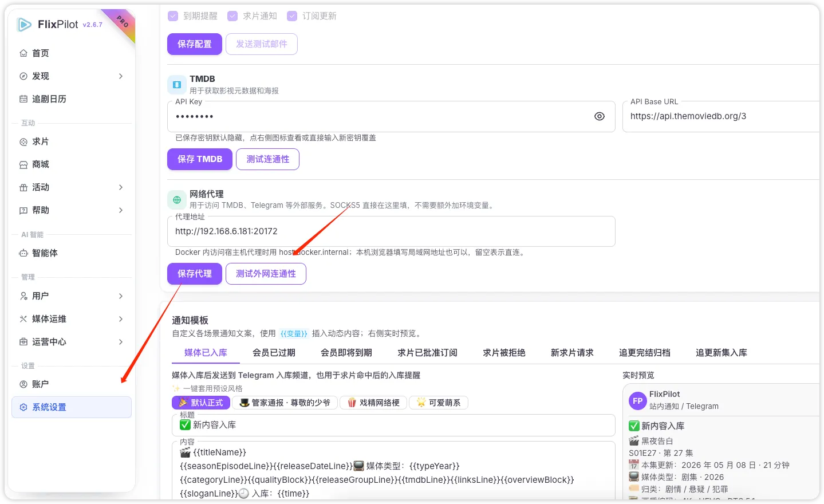Open the 智能体 robot icon

tap(23, 253)
